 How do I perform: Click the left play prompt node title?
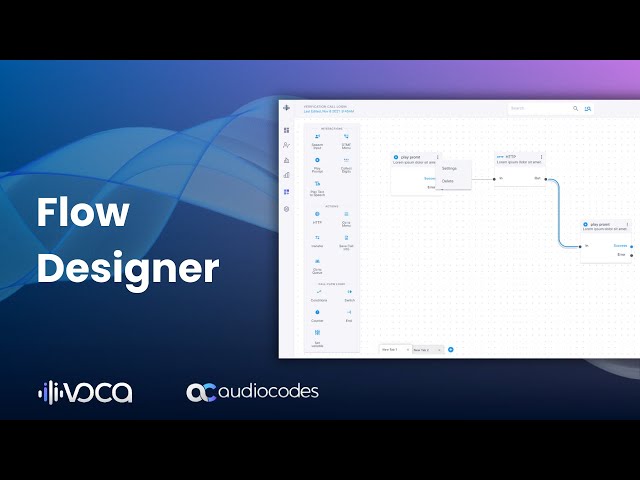[410, 157]
